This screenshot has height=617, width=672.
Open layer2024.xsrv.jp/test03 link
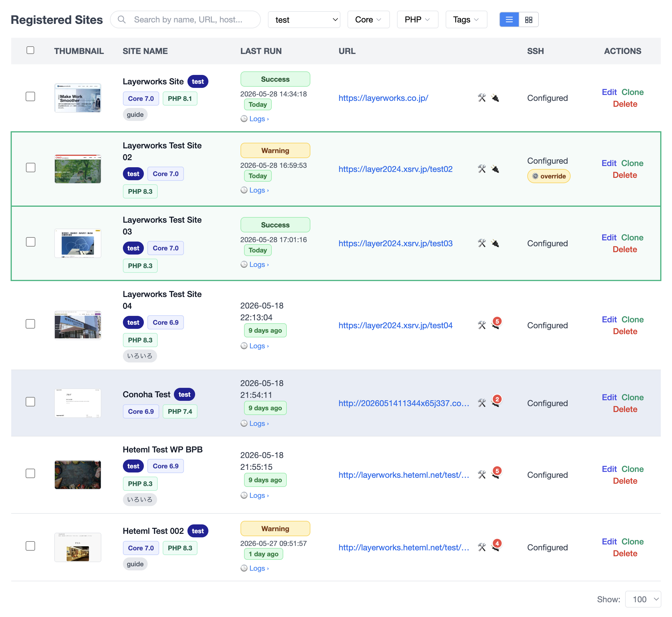[x=396, y=243]
